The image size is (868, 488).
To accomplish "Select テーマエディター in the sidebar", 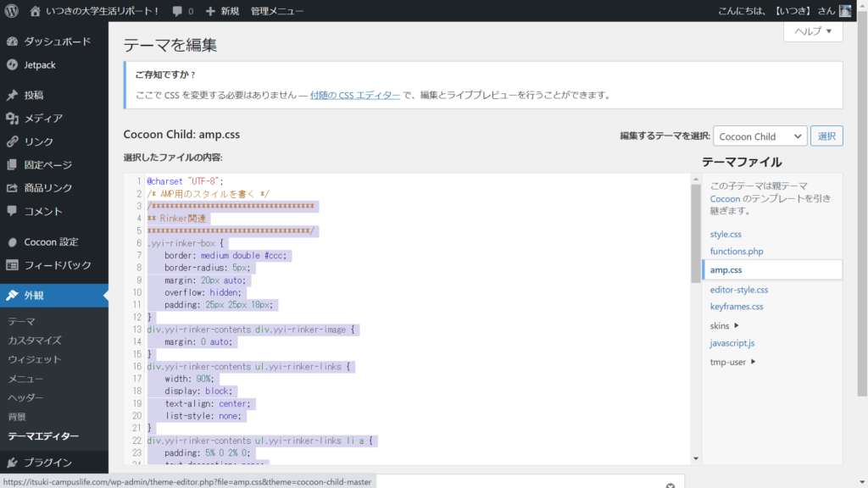I will coord(43,436).
